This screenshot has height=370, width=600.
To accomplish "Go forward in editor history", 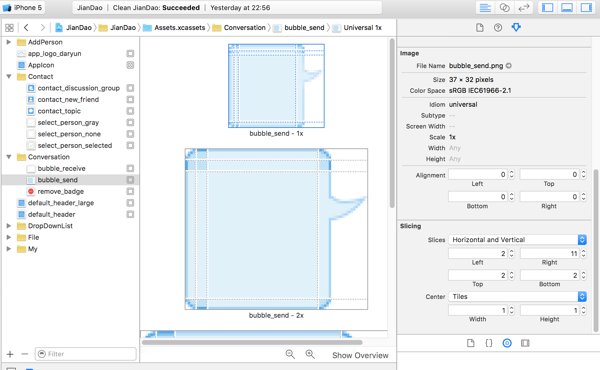I will click(42, 28).
